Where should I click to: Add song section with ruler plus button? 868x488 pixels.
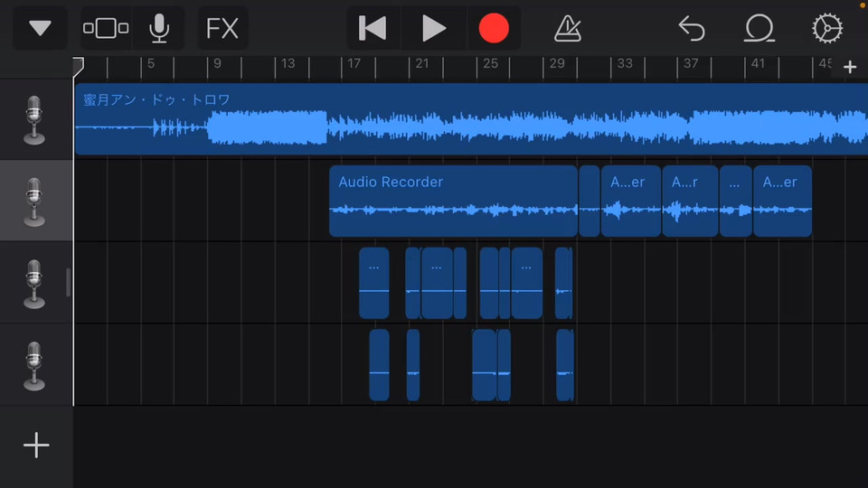coord(850,68)
